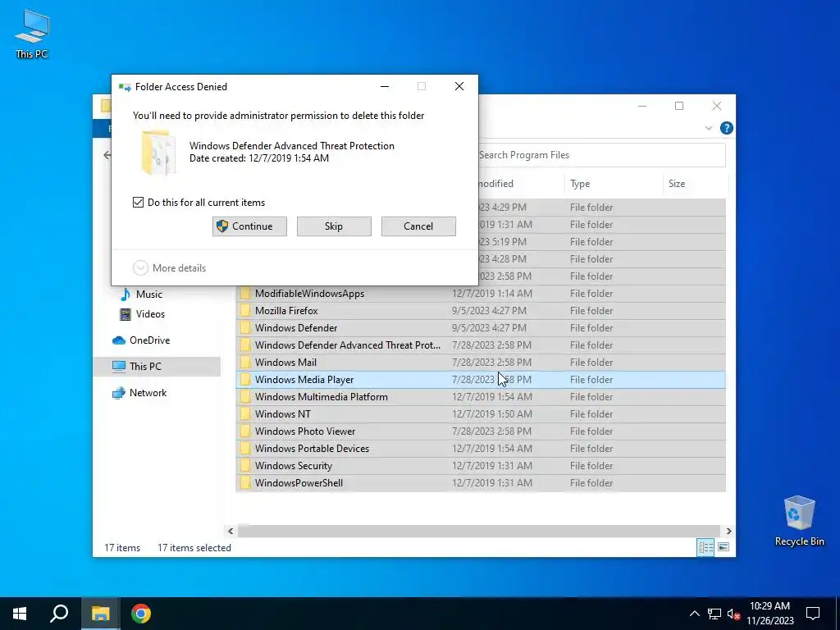Click the Music note icon
Screen dimensions: 840x630
126,294
